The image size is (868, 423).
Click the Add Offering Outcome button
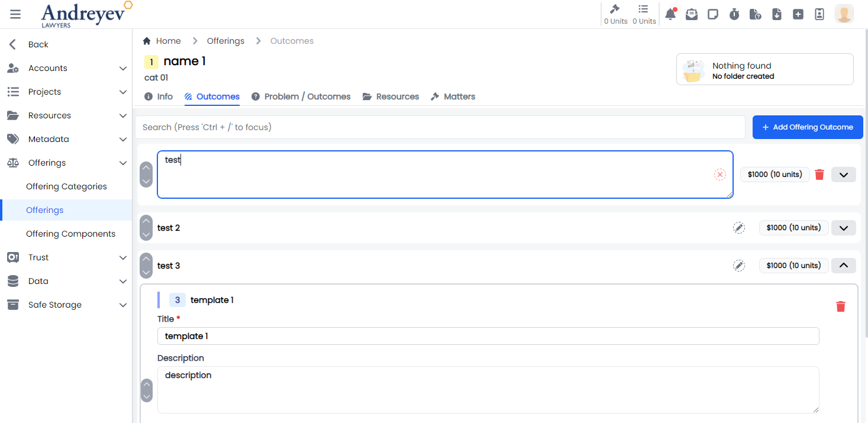tap(807, 127)
